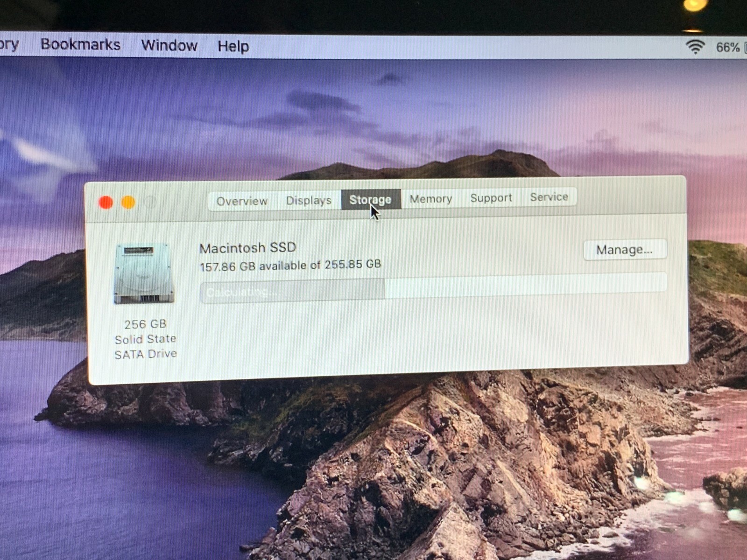
Task: Click the Solid State SATA Drive label
Action: click(x=146, y=346)
